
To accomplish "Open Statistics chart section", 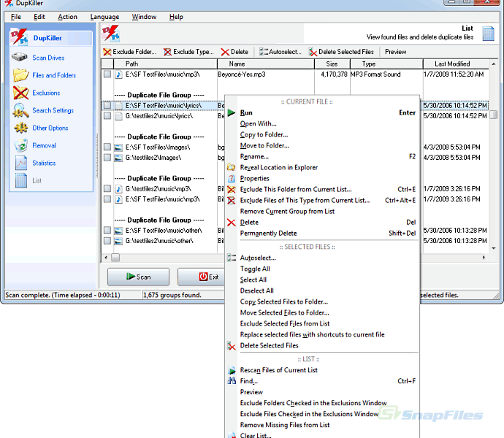I will tap(35, 163).
